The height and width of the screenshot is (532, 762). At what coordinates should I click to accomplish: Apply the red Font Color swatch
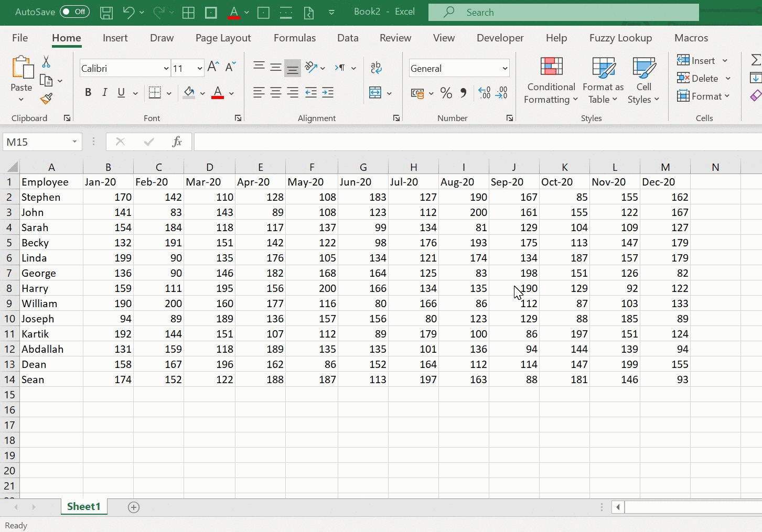coord(218,93)
